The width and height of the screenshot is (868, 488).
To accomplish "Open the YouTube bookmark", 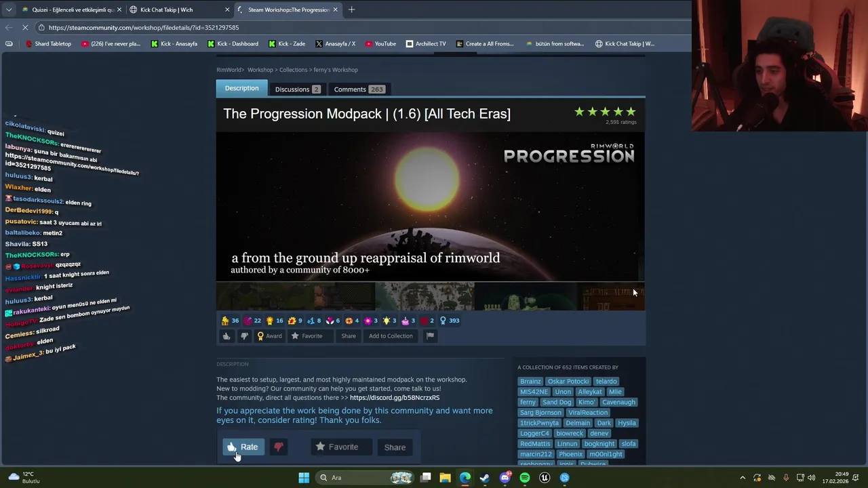I will tap(380, 44).
